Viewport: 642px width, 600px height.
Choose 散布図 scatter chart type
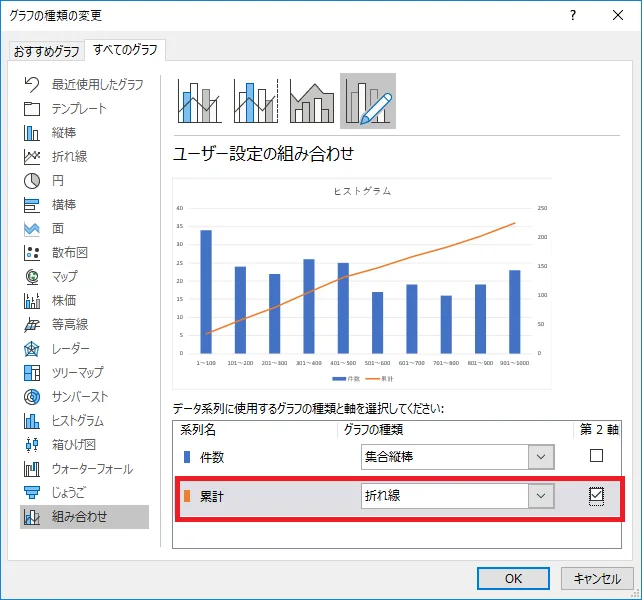[x=69, y=252]
